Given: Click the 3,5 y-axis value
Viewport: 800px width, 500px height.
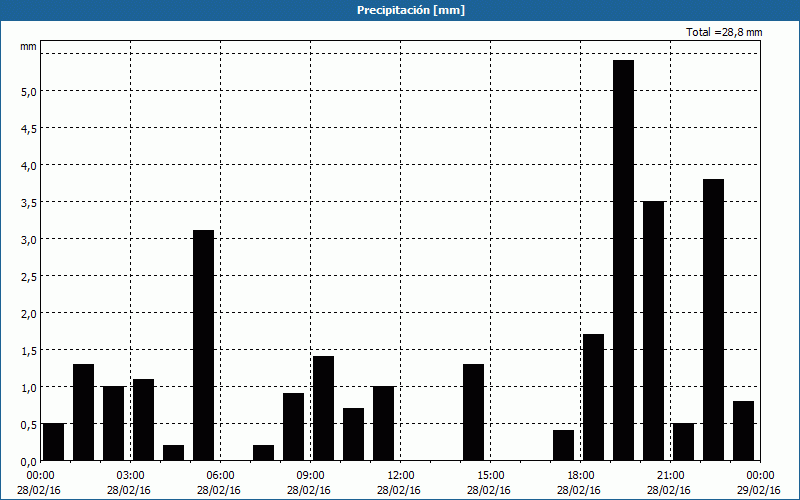Looking at the screenshot, I should point(29,203).
